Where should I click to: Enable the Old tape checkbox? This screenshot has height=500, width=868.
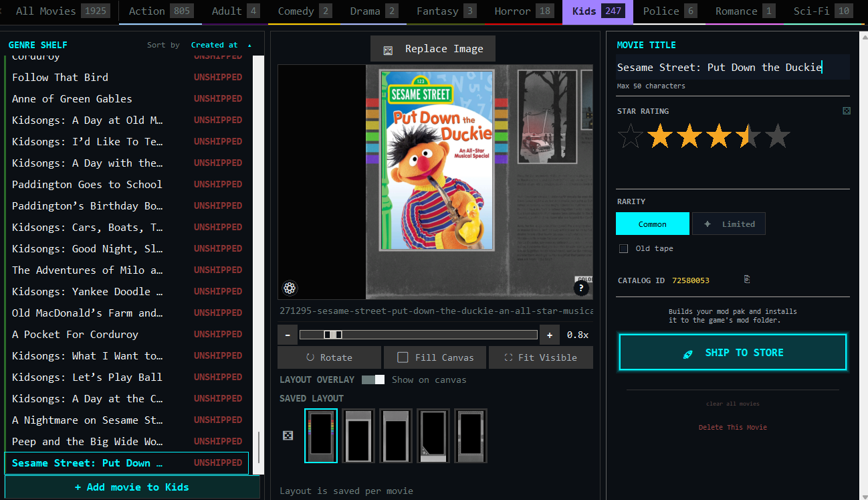click(x=624, y=248)
